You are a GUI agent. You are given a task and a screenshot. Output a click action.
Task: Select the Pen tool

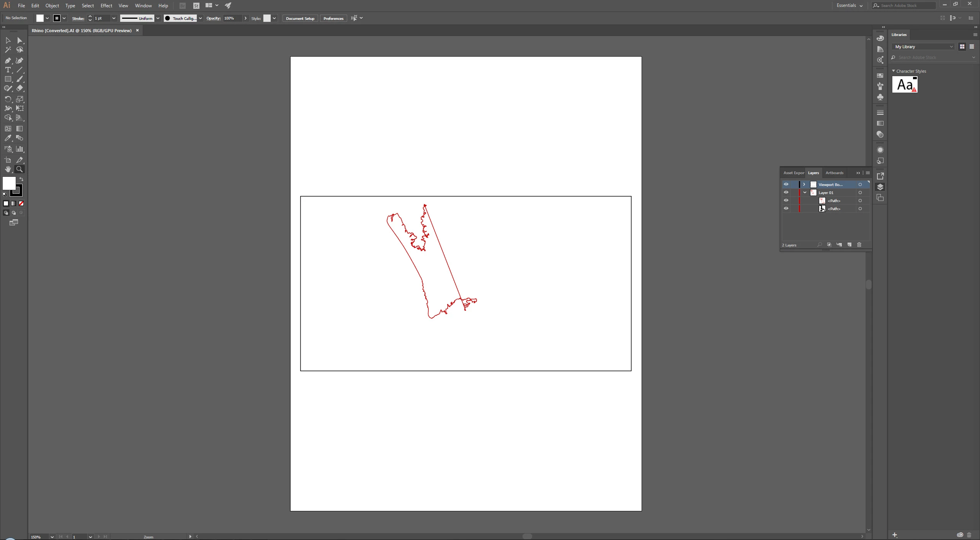click(x=8, y=60)
